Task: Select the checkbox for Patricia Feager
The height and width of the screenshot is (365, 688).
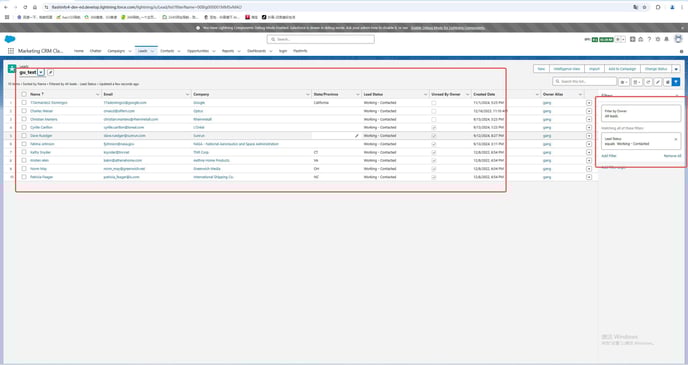Action: click(24, 177)
